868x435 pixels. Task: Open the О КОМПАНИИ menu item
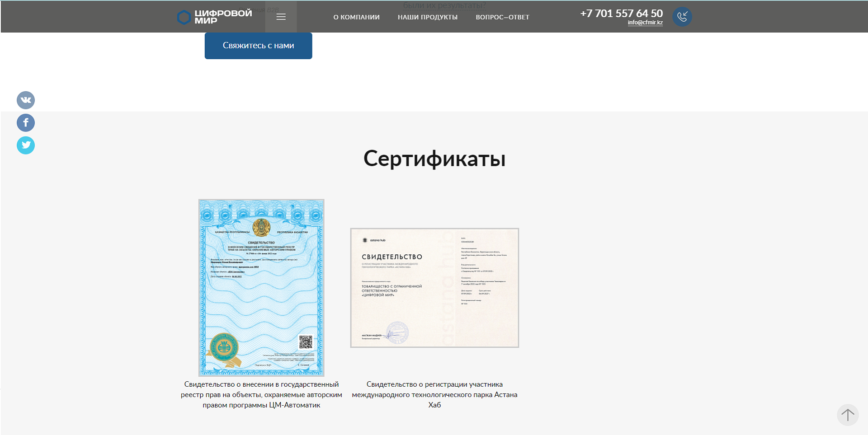pyautogui.click(x=356, y=17)
